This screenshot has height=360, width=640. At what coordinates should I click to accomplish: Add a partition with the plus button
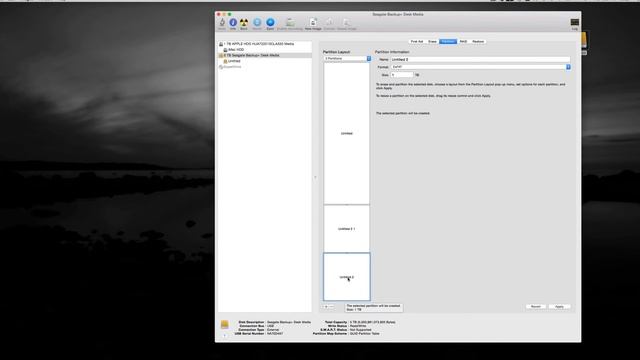326,307
